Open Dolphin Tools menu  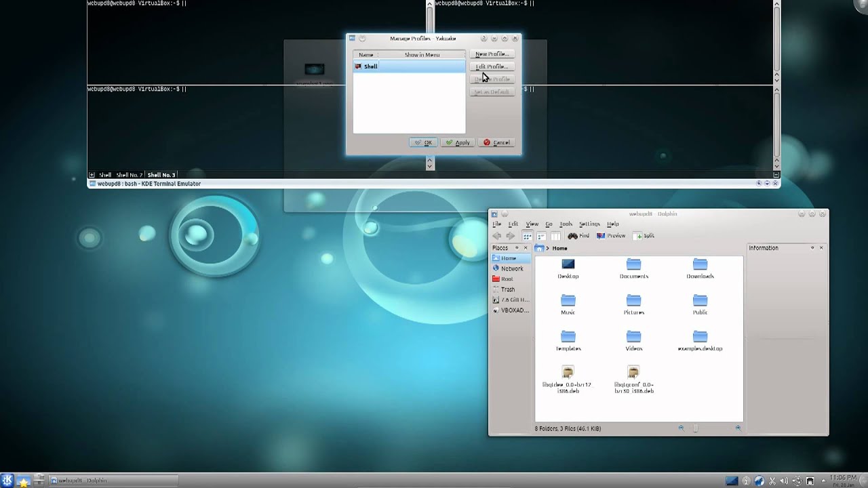coord(566,224)
